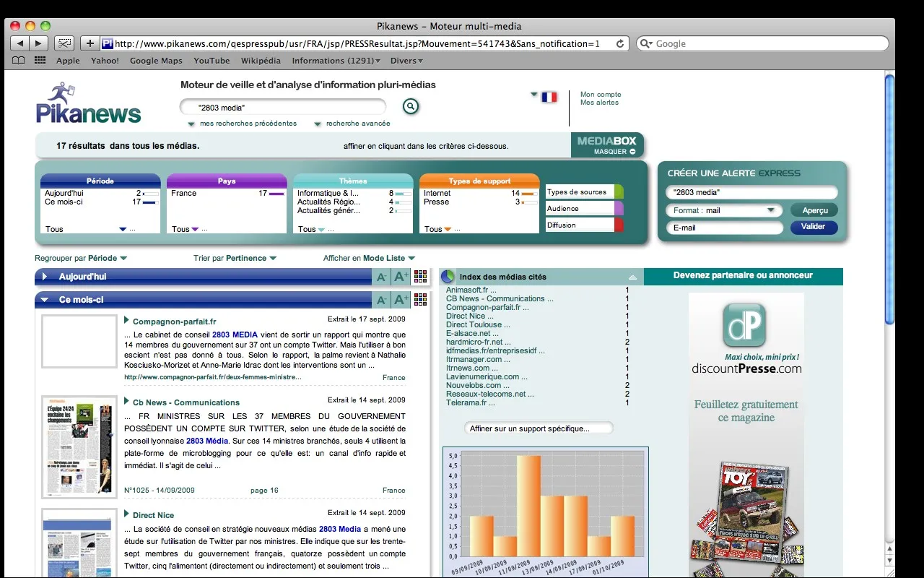Image resolution: width=924 pixels, height=578 pixels.
Task: Open the Cb News - Communications article
Action: [186, 402]
